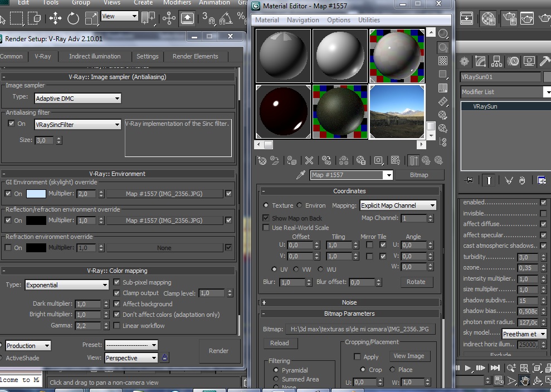Viewport: 551px width, 392px height.
Task: Open Navigation menu in Material Editor
Action: click(x=303, y=20)
